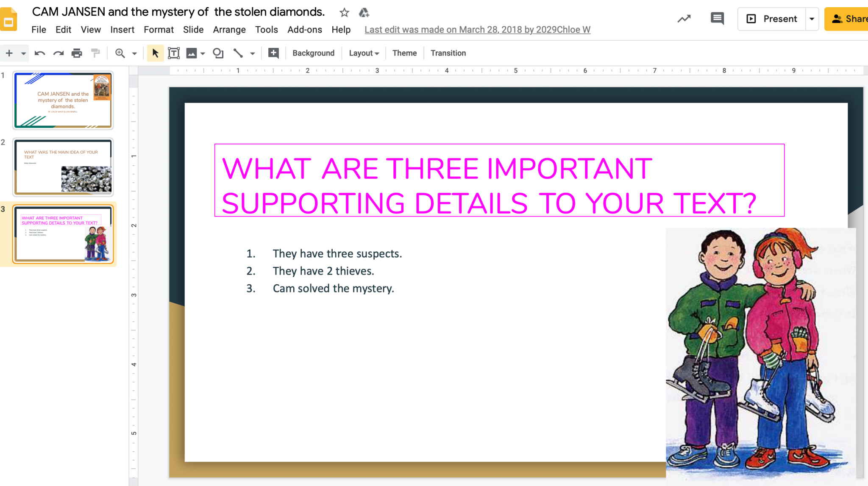
Task: Open the Google Slides home icon
Action: coord(8,19)
